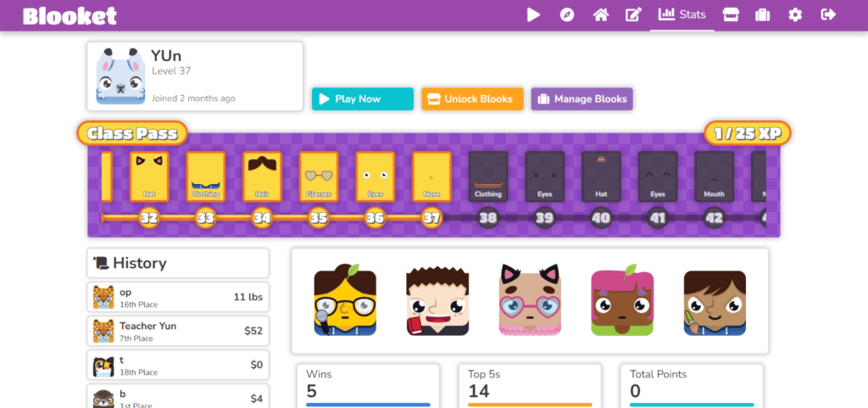Viewport: 868px width, 408px height.
Task: Select the locked level 41 Eyes card
Action: pyautogui.click(x=658, y=176)
